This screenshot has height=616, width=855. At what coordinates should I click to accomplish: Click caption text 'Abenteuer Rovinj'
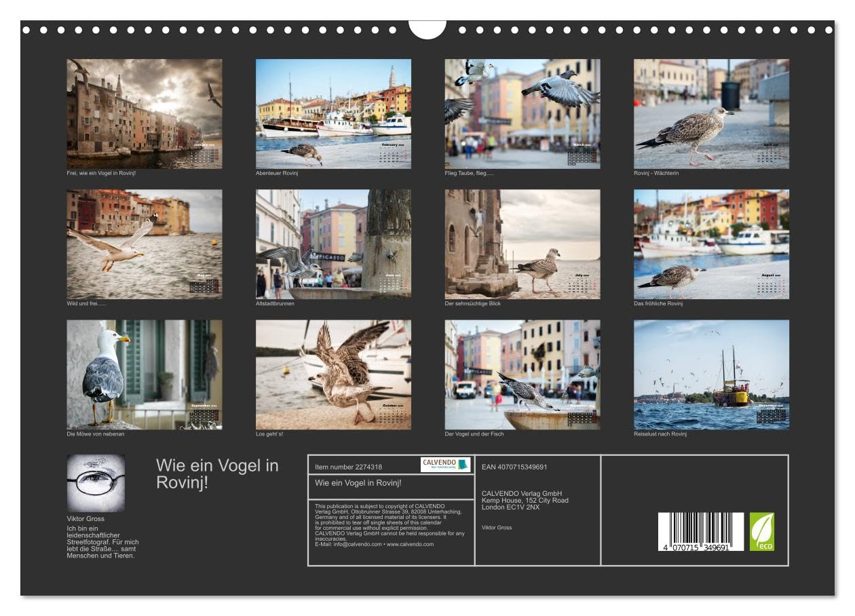click(277, 174)
